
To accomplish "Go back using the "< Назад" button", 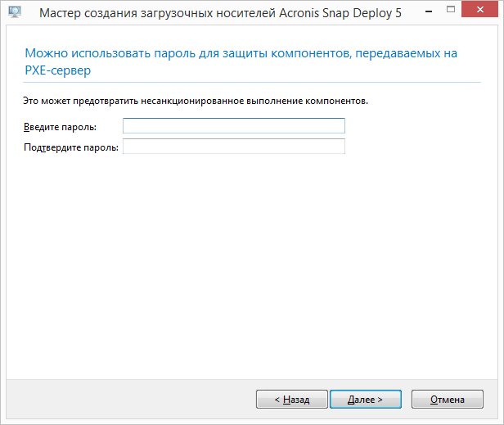I will point(292,400).
